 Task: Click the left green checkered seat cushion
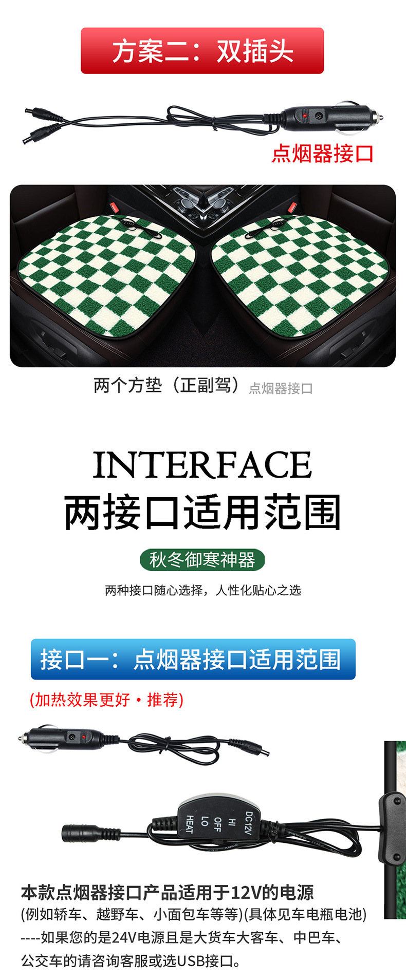(x=107, y=275)
